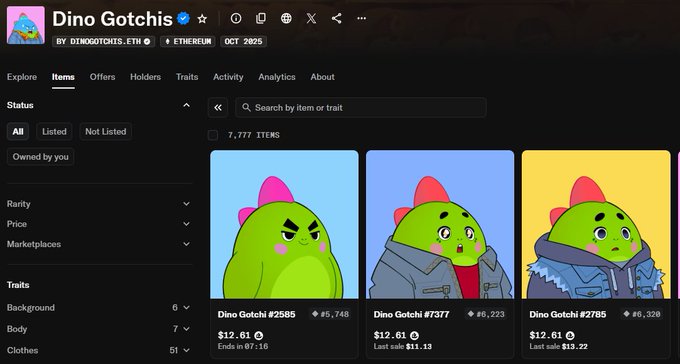Screen dimensions: 680x364
Task: Click the Dino Gotchis collection avatar
Action: pos(26,25)
